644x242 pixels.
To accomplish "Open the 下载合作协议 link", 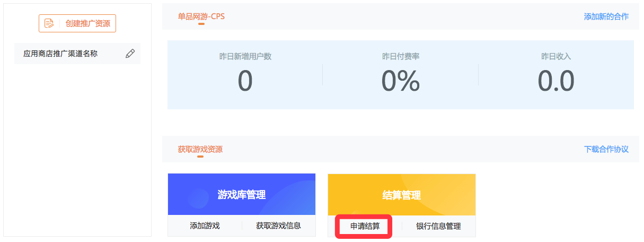I will pyautogui.click(x=606, y=149).
